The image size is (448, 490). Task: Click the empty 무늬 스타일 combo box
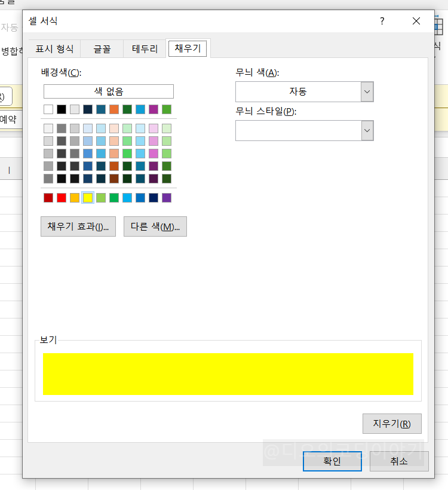304,130
